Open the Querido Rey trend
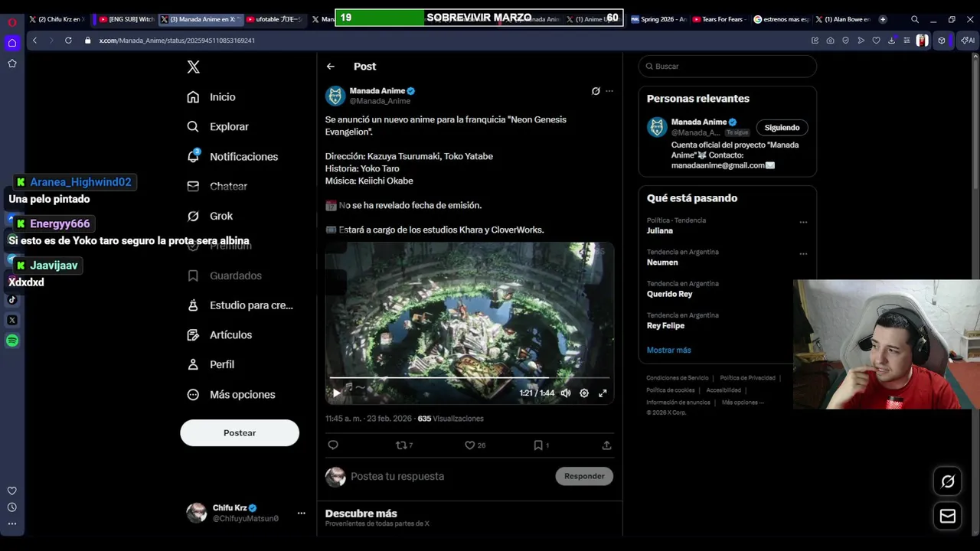Image resolution: width=980 pixels, height=551 pixels. pos(669,294)
